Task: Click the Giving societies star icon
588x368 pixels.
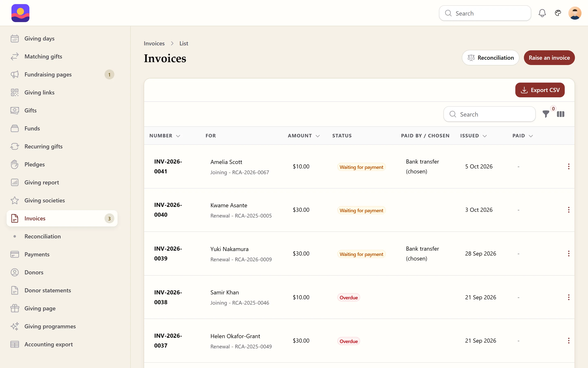Action: [14, 201]
